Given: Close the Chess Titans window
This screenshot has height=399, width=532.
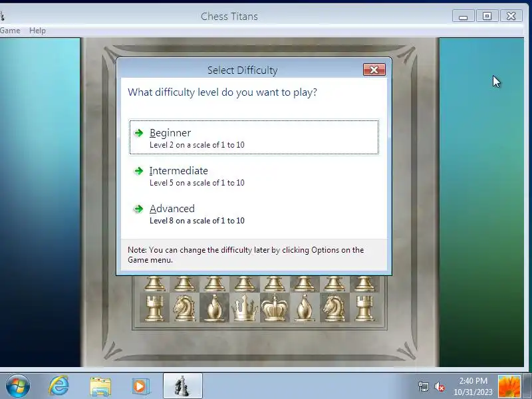Looking at the screenshot, I should 511,16.
